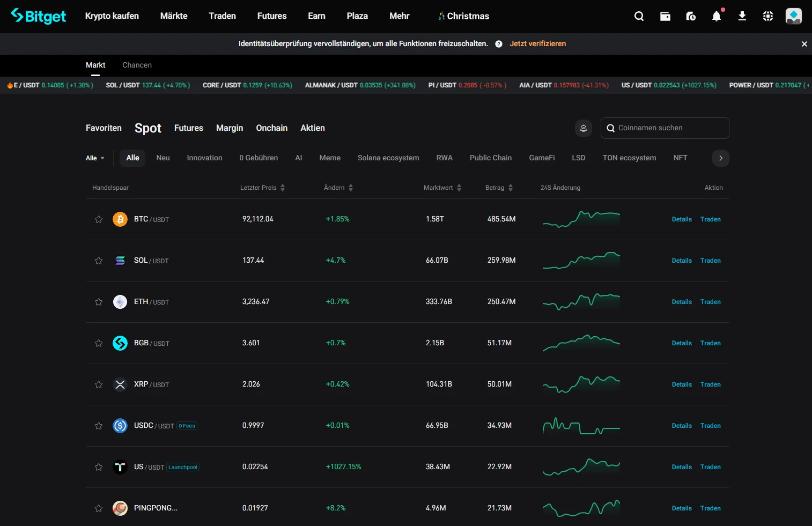Click the CORE/USDT ticker item
This screenshot has width=812, height=526.
(x=247, y=85)
